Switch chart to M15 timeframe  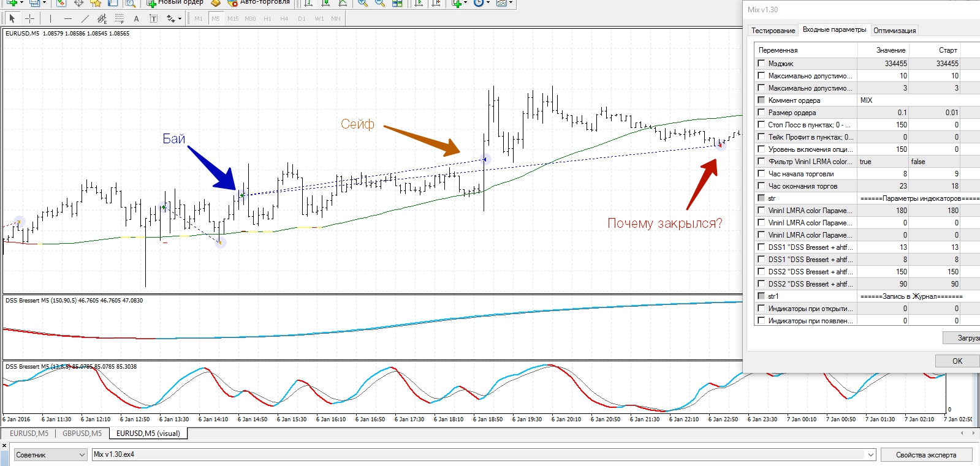coord(233,18)
